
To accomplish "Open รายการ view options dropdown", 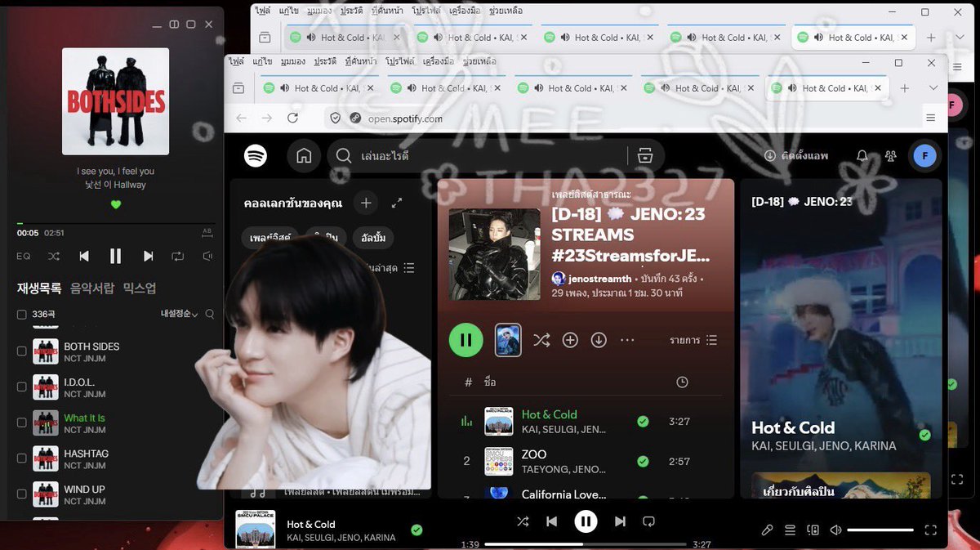I will tap(693, 340).
